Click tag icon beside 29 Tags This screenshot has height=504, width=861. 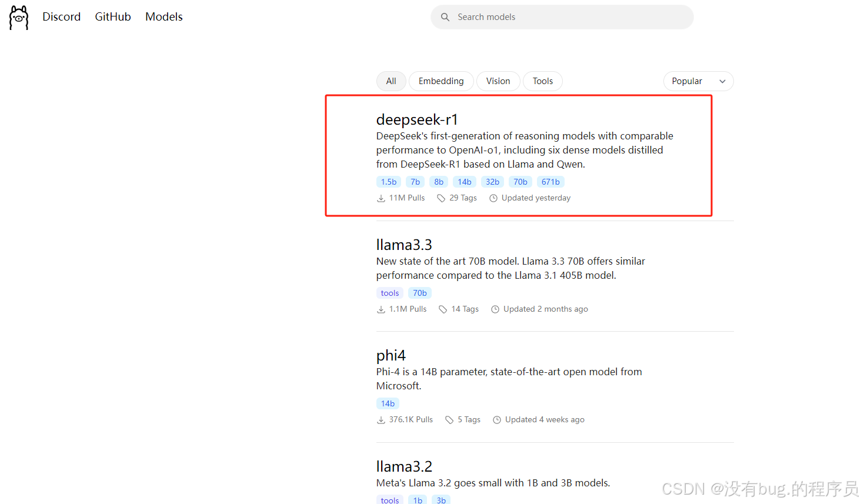[441, 198]
